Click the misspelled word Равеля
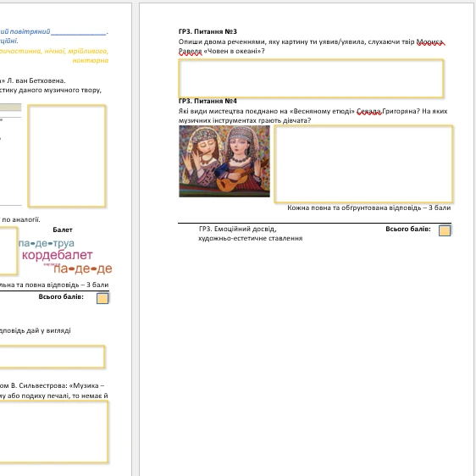 (x=190, y=52)
